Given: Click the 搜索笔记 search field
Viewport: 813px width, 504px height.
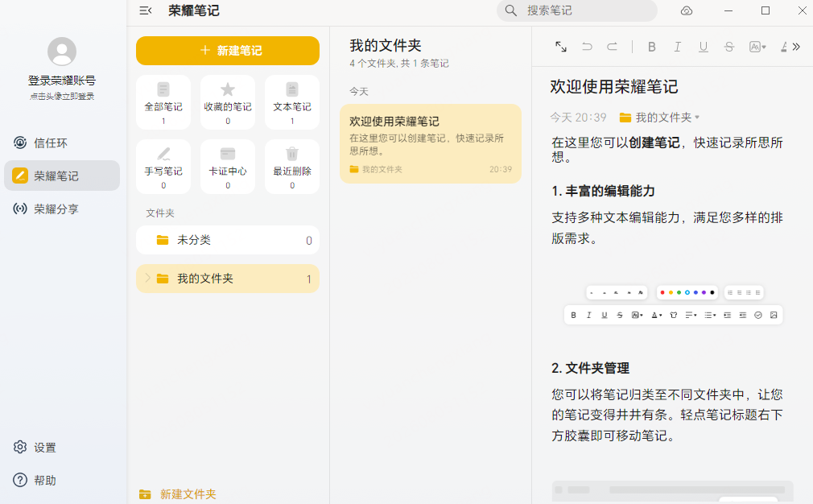Looking at the screenshot, I should [577, 10].
